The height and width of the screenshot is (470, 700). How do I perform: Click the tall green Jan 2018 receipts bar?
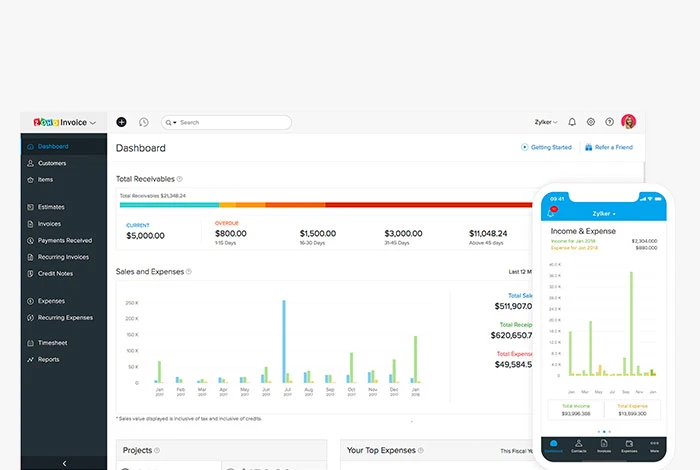coord(416,359)
